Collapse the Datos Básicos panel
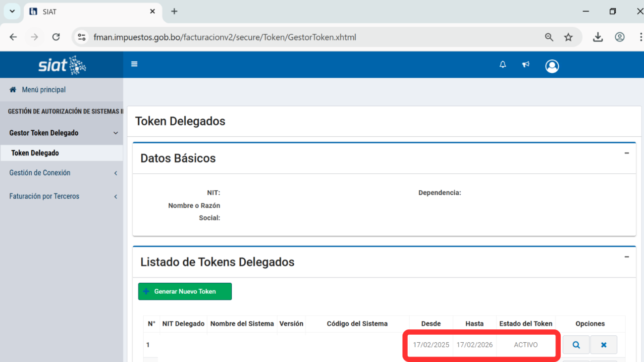 coord(627,154)
